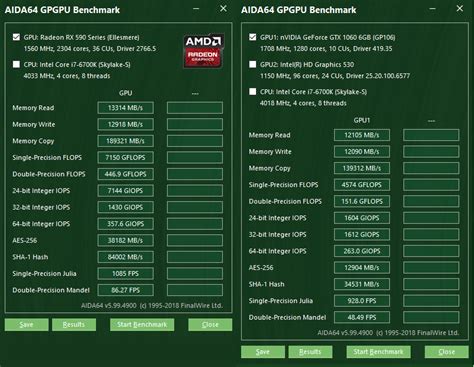Click the 34531 MB/s SHA-1 Hash value

point(362,284)
